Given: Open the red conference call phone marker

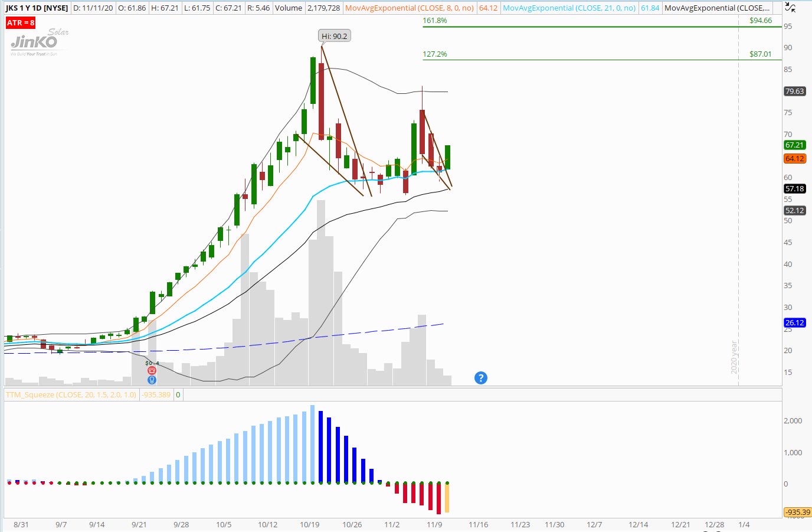Looking at the screenshot, I should (152, 370).
